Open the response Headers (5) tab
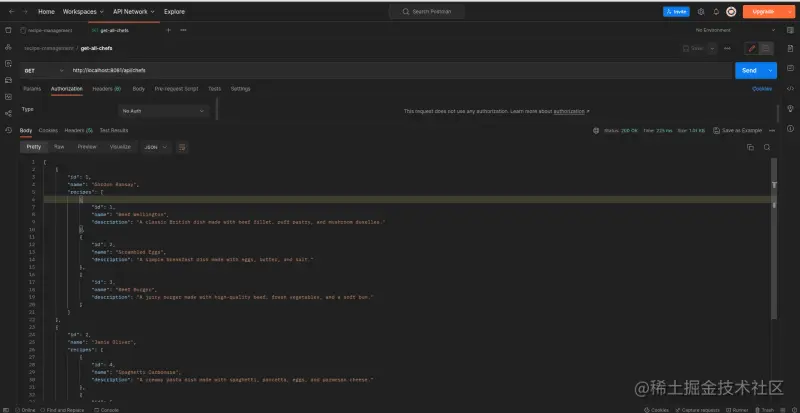This screenshot has height=413, width=800. click(79, 131)
